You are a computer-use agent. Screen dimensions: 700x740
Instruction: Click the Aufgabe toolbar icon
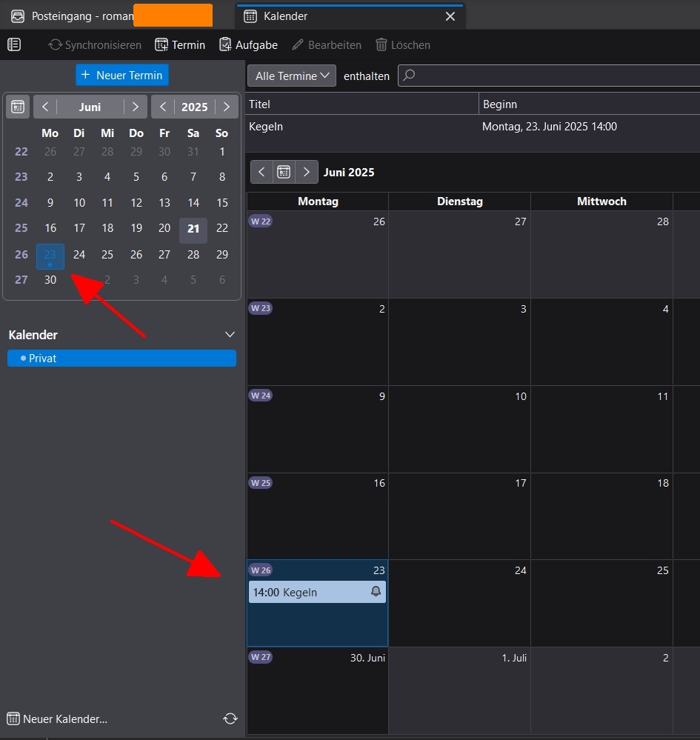(226, 45)
